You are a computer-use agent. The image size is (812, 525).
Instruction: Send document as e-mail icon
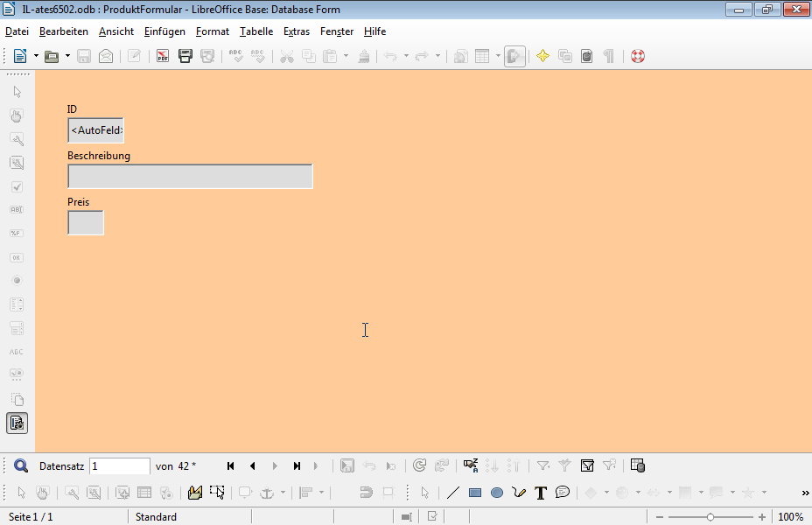pos(106,56)
